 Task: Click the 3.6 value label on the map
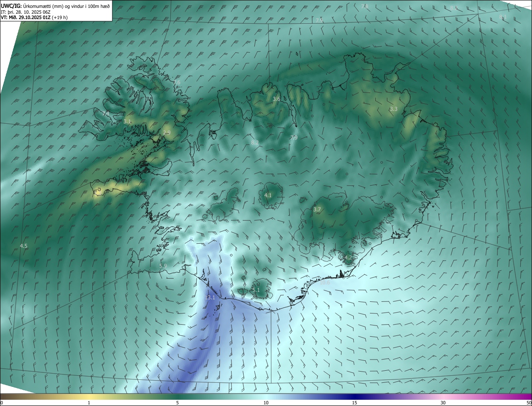click(276, 99)
